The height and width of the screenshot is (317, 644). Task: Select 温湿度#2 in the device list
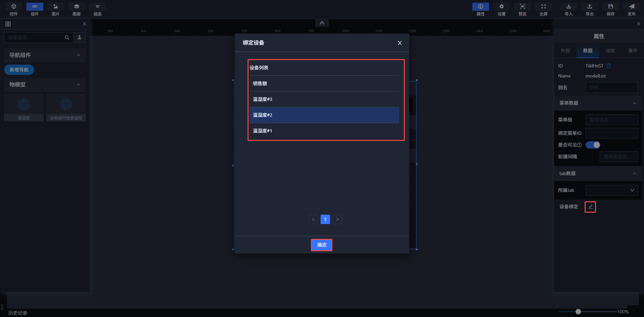click(324, 115)
